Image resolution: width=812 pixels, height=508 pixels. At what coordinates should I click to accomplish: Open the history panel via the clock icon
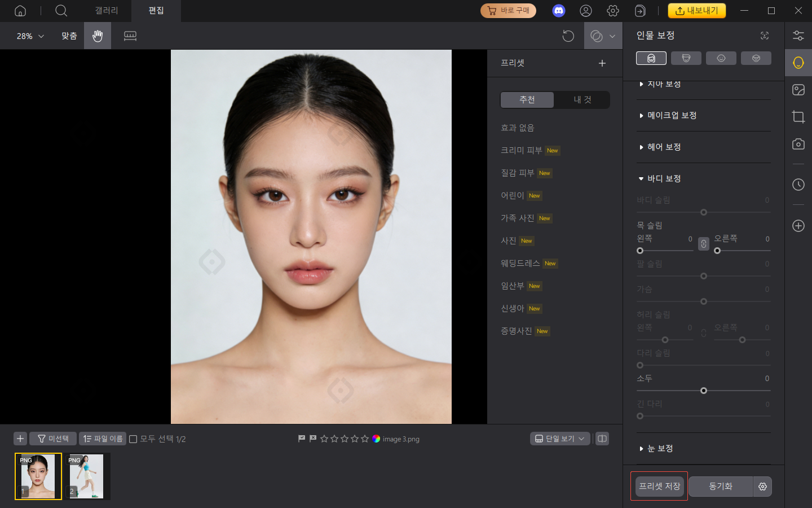[798, 185]
